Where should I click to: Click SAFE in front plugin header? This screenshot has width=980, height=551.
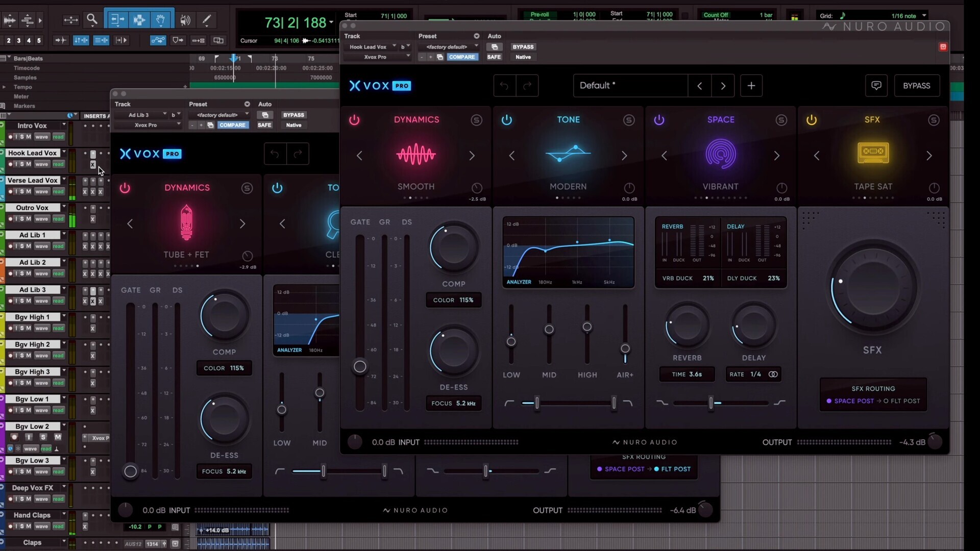point(494,57)
